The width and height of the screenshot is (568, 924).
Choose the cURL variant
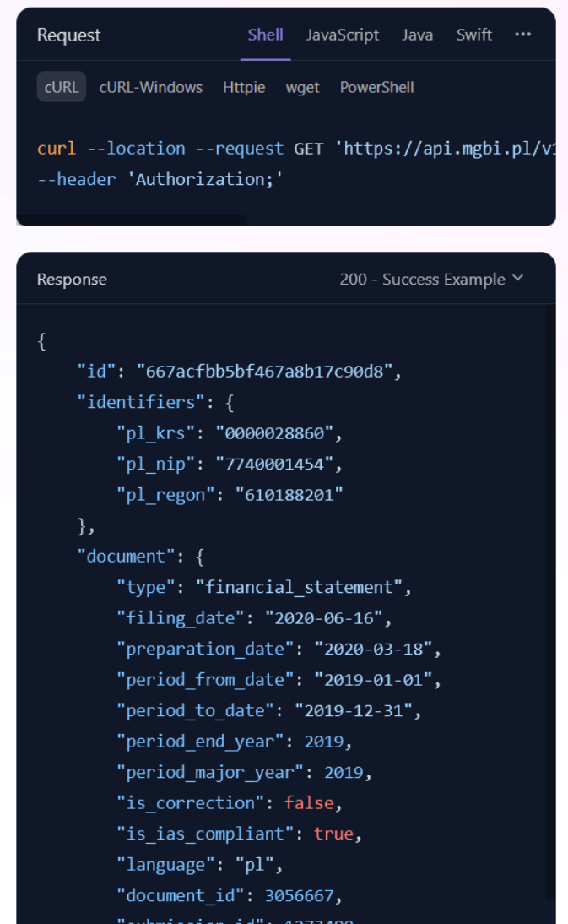(62, 87)
